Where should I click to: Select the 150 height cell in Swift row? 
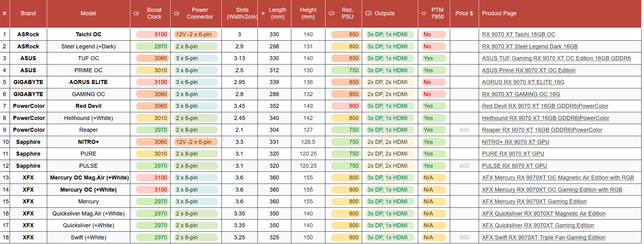[308, 237]
